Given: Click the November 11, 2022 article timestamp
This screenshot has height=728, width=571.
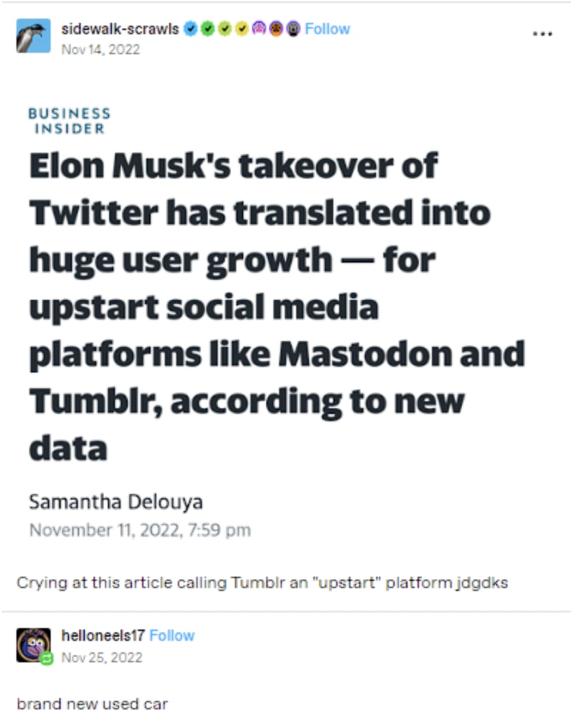Looking at the screenshot, I should click(140, 530).
